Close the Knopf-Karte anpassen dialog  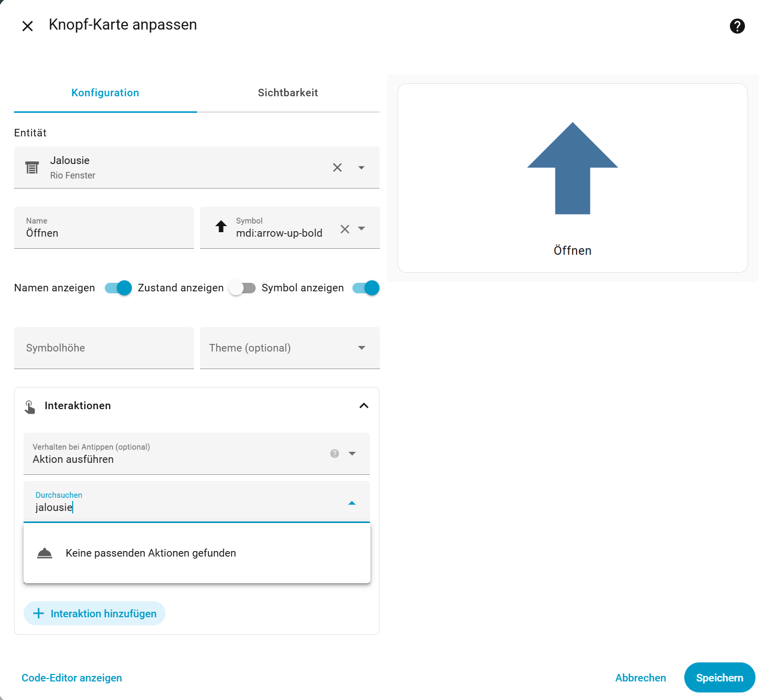[x=28, y=26]
